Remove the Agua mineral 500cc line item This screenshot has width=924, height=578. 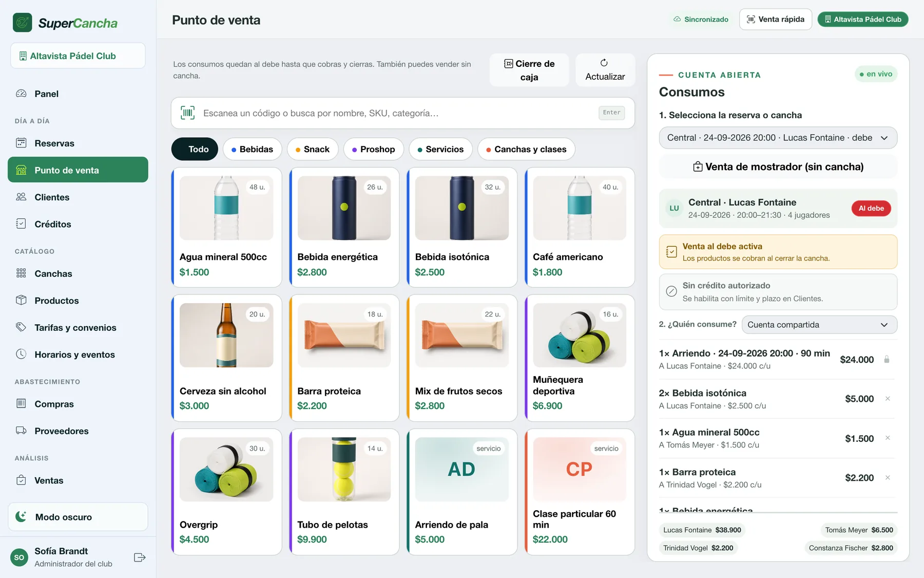[x=888, y=438]
